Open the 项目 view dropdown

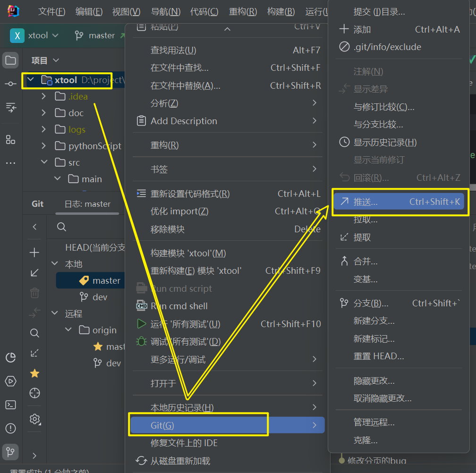45,60
